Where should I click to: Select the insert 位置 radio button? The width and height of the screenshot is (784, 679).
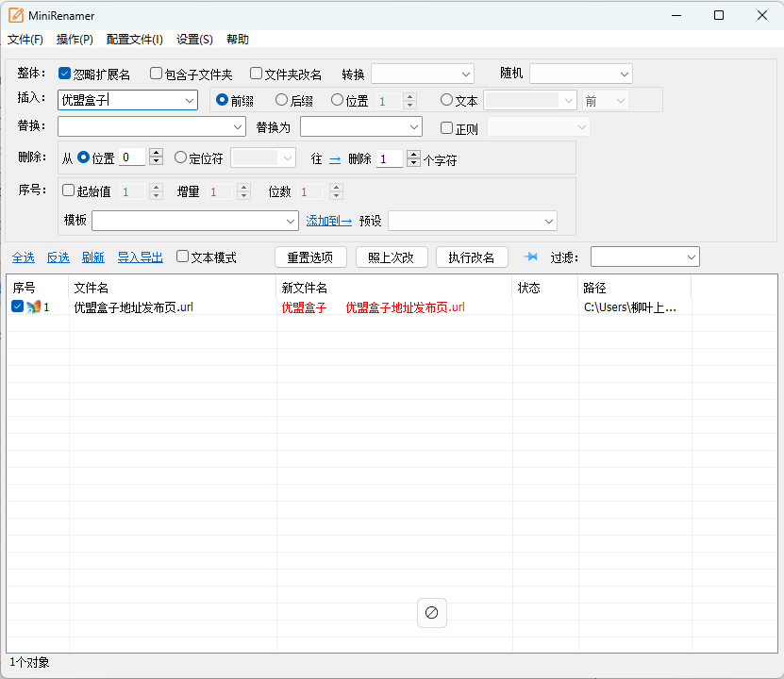coord(338,100)
